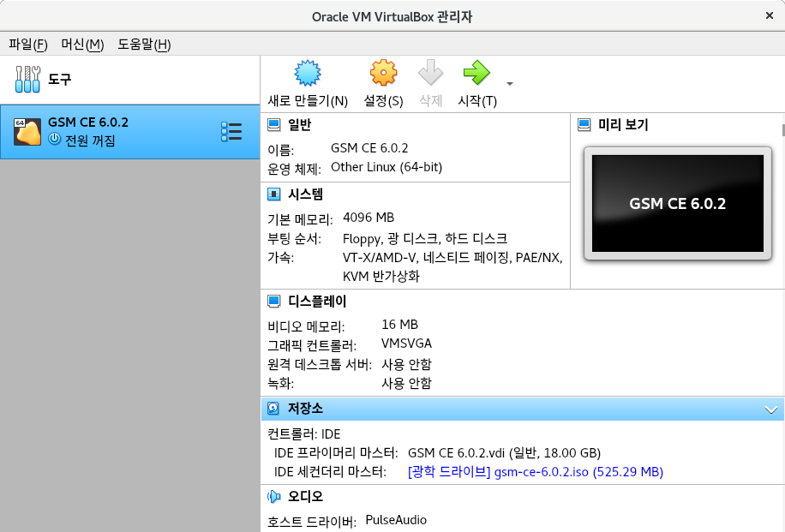Click the '전원 꺼짐' status text
785x532 pixels.
click(90, 140)
